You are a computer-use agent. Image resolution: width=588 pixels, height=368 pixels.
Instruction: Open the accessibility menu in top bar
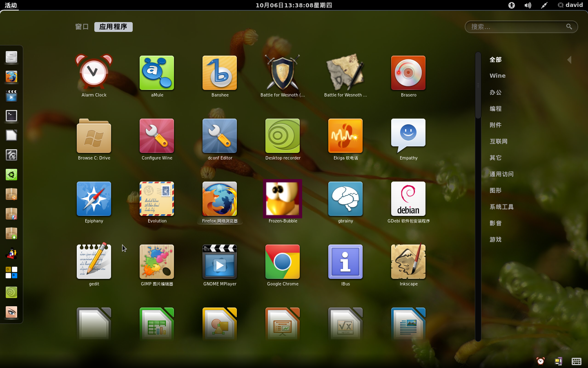tap(512, 5)
